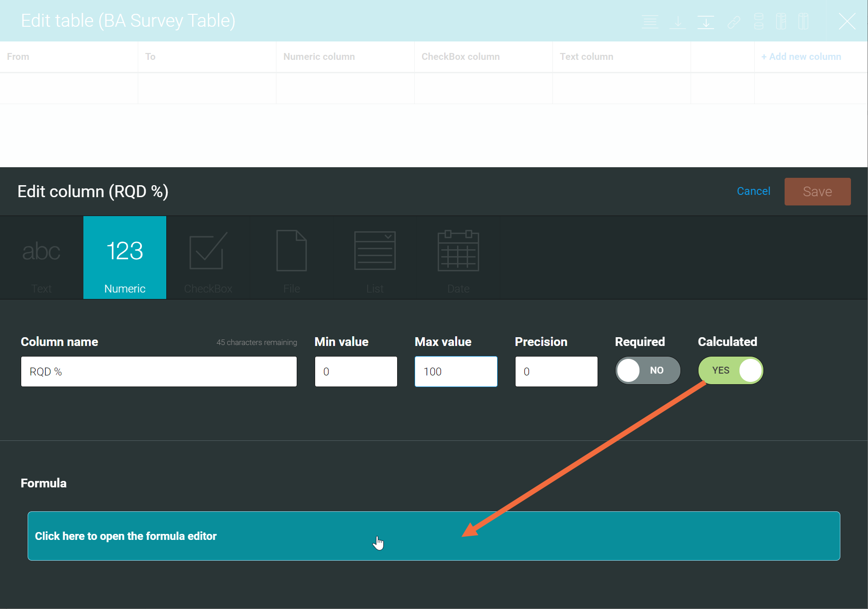Click the Column name input field
868x609 pixels.
(159, 371)
